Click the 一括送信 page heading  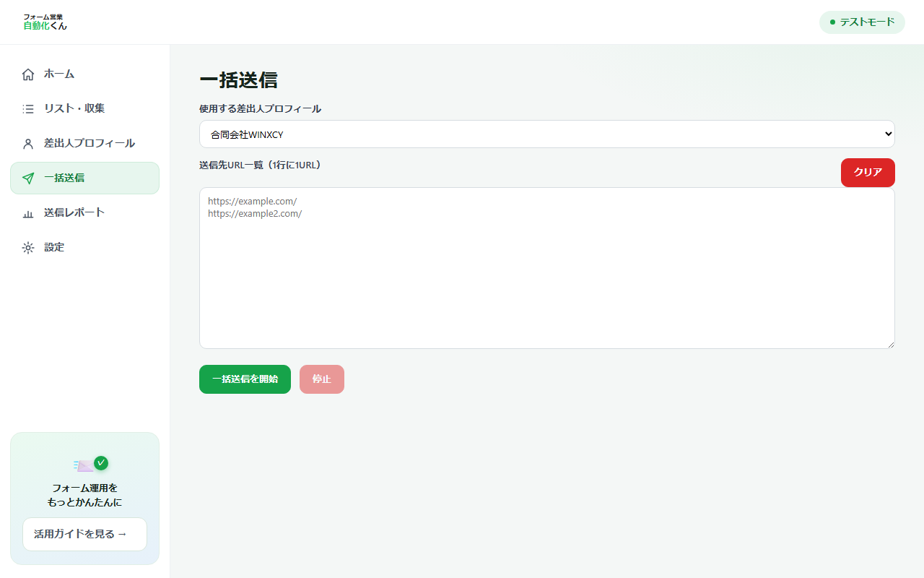[238, 79]
